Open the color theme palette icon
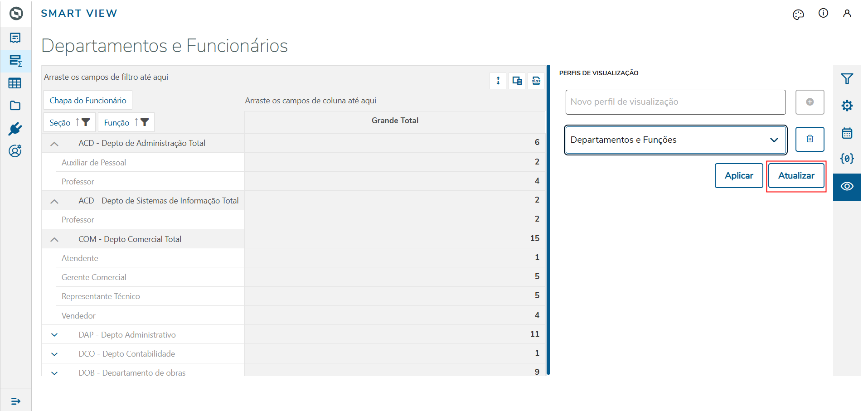 click(x=798, y=15)
